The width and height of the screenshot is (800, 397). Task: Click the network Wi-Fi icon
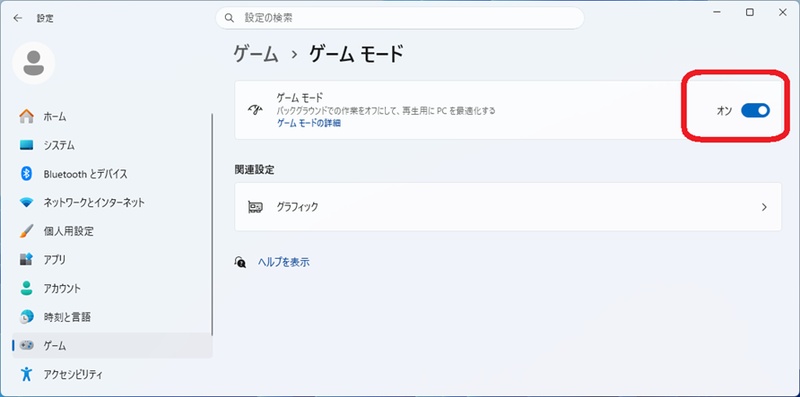click(27, 203)
